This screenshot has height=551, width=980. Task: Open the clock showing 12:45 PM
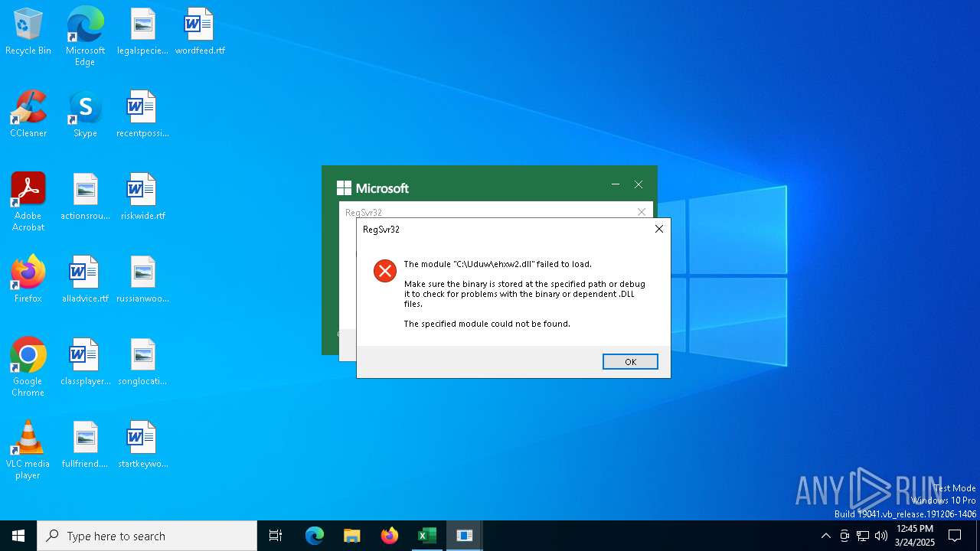(914, 536)
